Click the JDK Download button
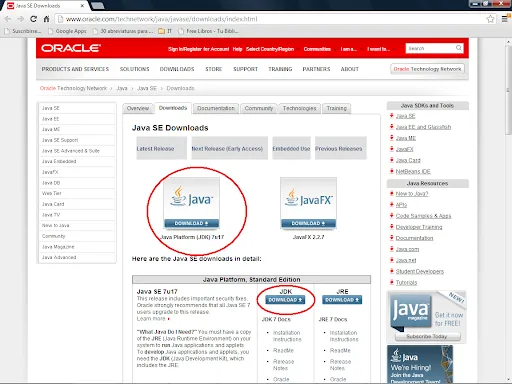 click(x=285, y=300)
